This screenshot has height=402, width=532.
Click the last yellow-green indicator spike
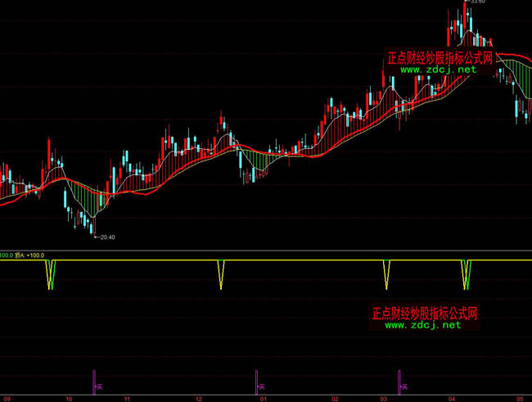466,275
